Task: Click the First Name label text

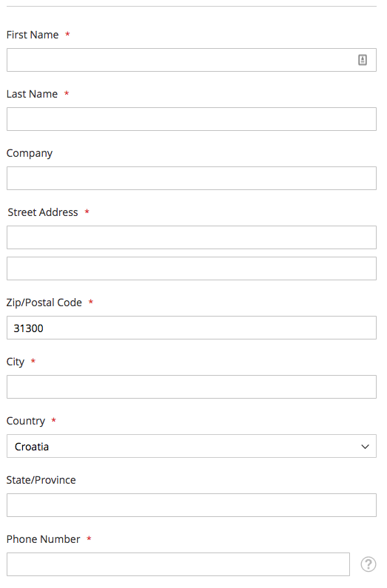Action: click(33, 35)
